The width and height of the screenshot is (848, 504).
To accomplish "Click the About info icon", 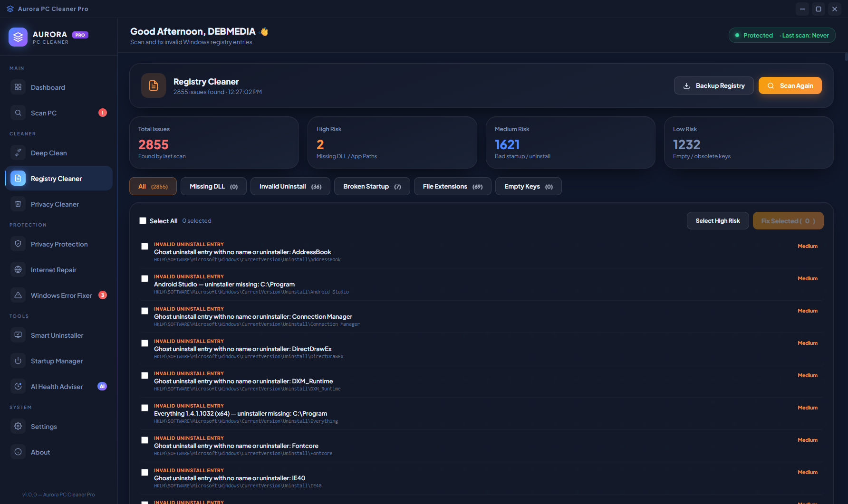I will pyautogui.click(x=18, y=452).
